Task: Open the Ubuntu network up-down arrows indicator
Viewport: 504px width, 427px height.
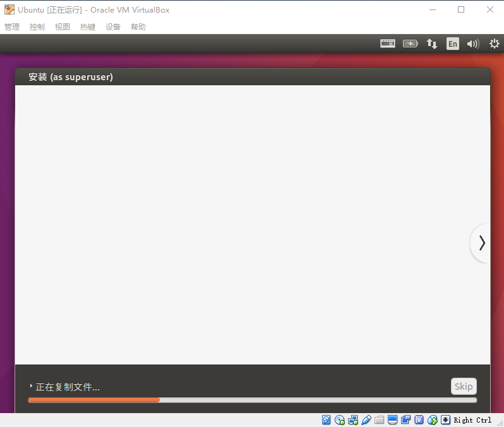Action: click(432, 44)
